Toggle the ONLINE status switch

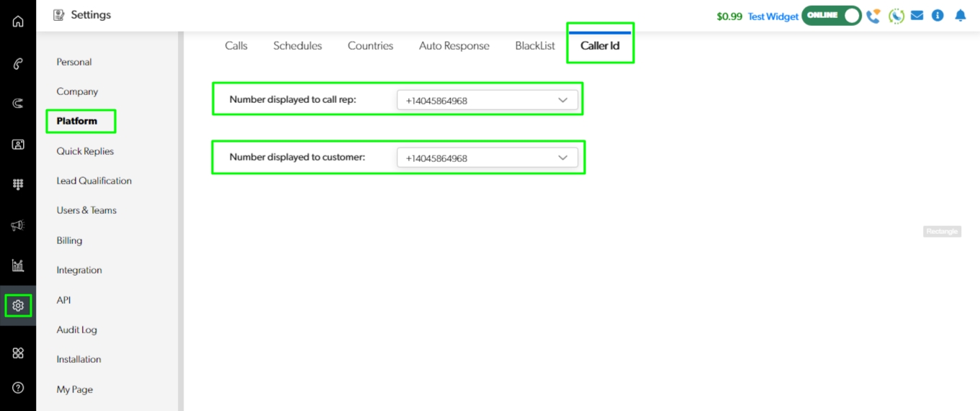[832, 15]
